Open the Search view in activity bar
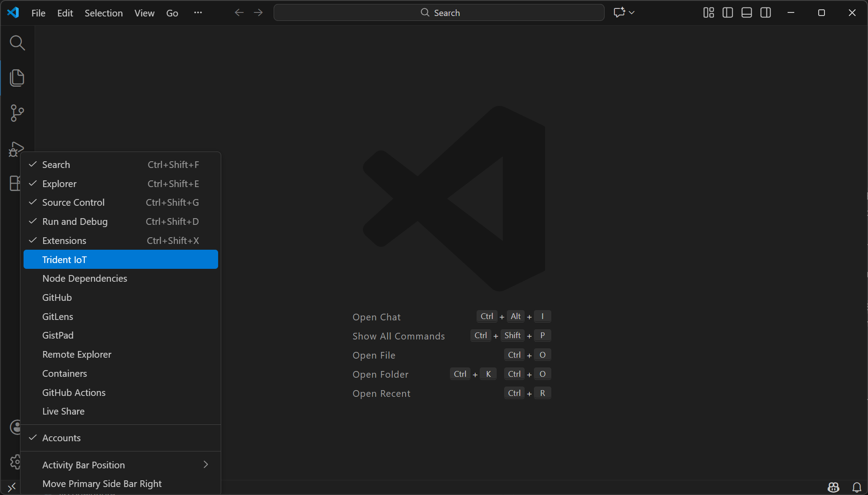Viewport: 868px width, 495px height. point(17,43)
